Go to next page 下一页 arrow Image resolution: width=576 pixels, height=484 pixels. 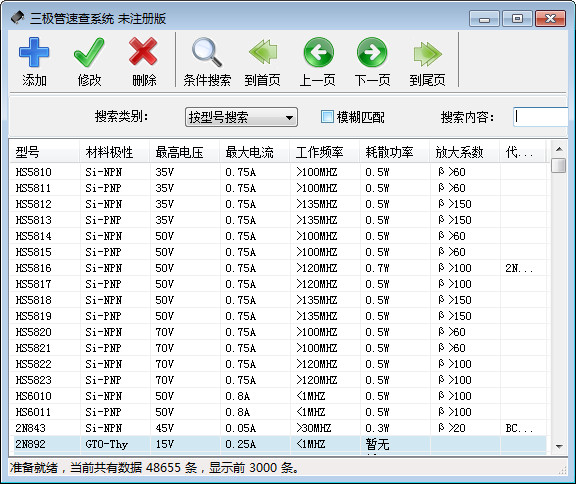tap(372, 53)
